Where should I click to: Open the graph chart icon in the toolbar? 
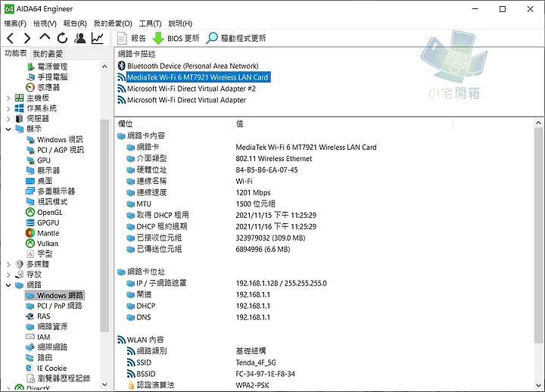click(98, 38)
